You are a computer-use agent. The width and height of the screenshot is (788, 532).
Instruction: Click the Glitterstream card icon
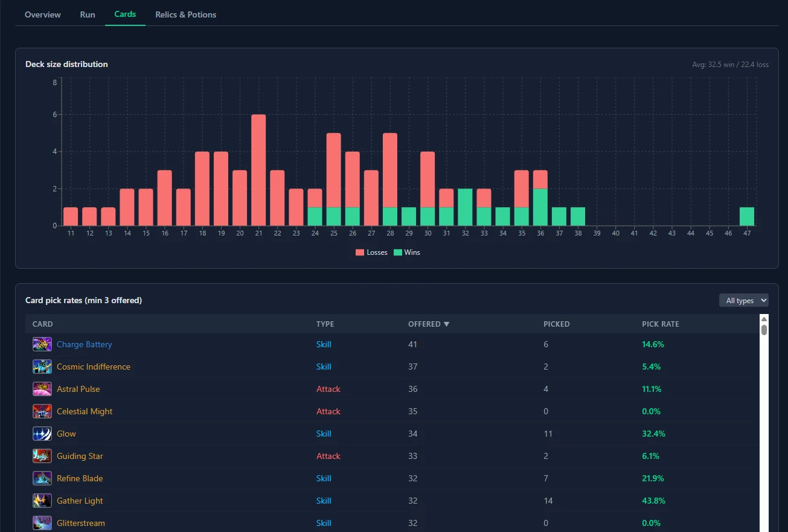pyautogui.click(x=42, y=522)
